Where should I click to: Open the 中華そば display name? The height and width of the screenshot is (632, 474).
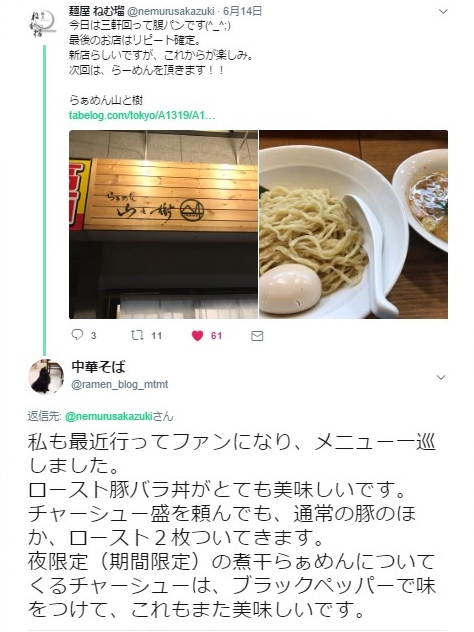pos(98,367)
